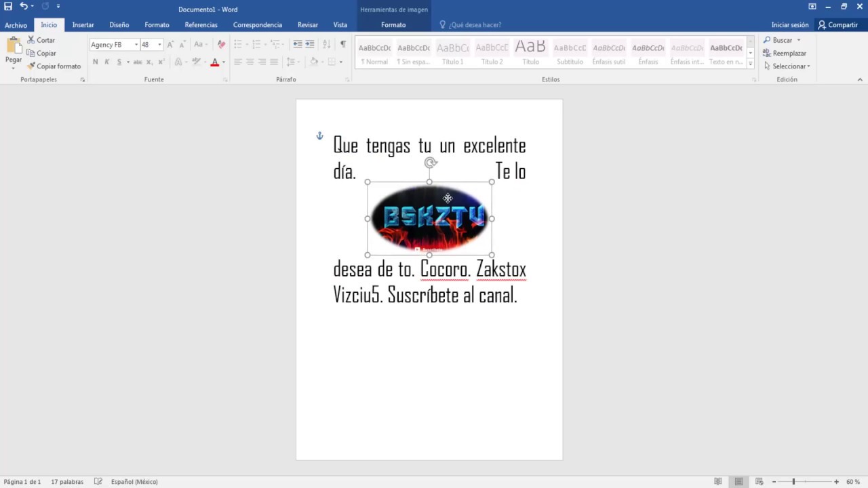Screen dimensions: 868x488
Task: Open the Párrafo dialog launcher
Action: click(x=347, y=80)
